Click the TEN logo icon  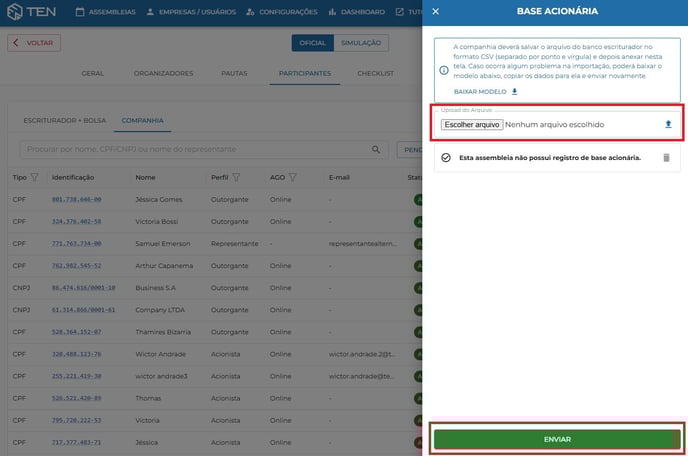(x=15, y=11)
